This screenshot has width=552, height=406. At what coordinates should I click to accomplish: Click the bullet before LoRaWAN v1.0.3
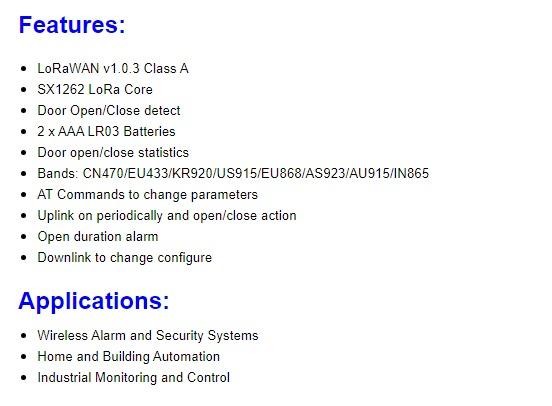pyautogui.click(x=24, y=68)
